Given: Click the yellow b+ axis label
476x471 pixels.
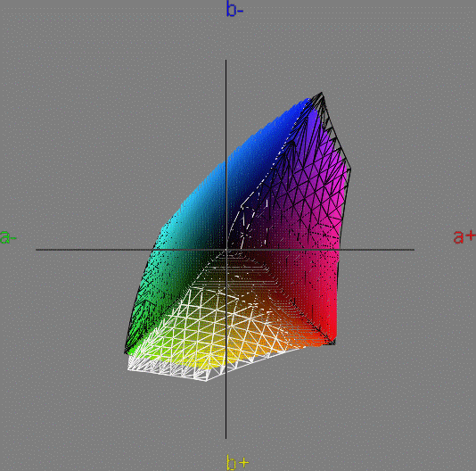Looking at the screenshot, I should click(238, 462).
